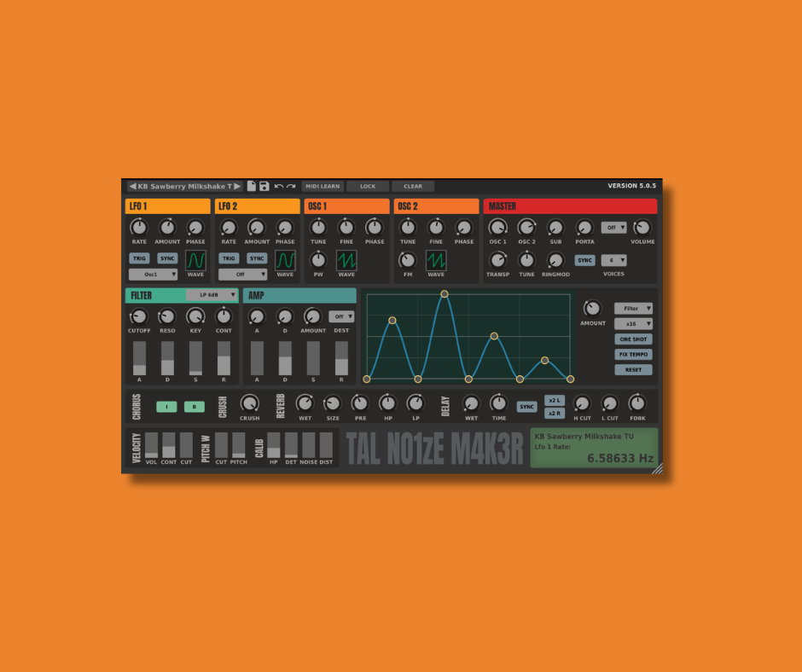Activate the LOCK control

[367, 186]
